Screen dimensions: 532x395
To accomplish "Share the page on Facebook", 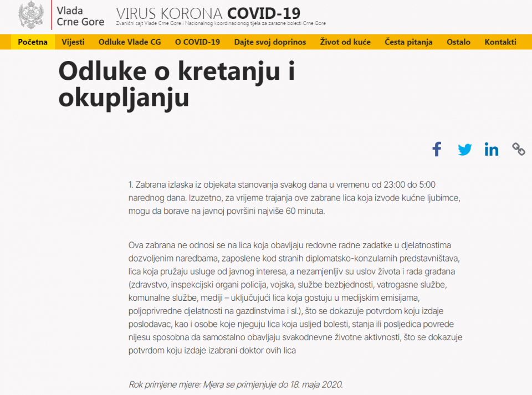I will pos(437,149).
